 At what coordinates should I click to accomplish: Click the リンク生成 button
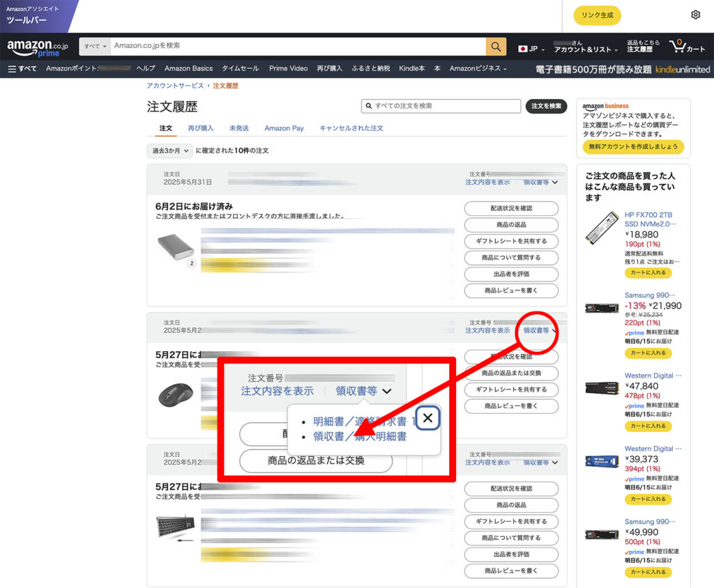[597, 15]
